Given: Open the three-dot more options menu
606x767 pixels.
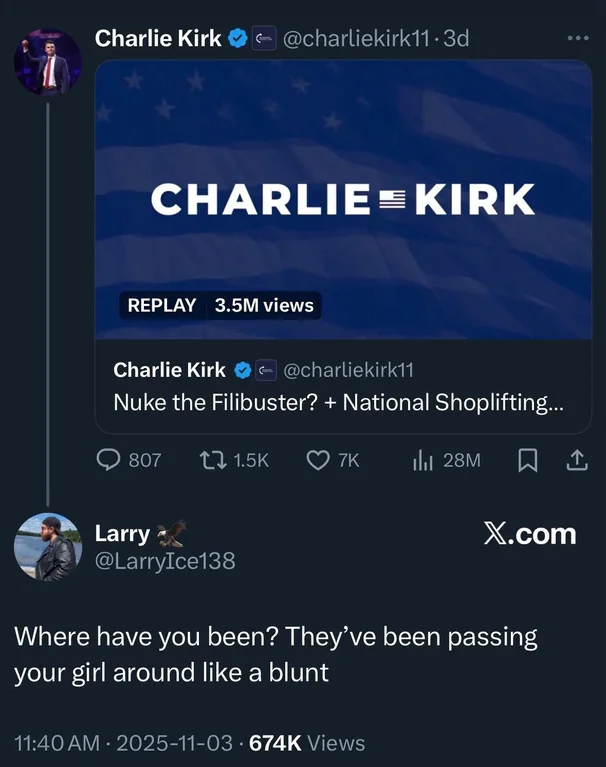Looking at the screenshot, I should click(x=577, y=38).
